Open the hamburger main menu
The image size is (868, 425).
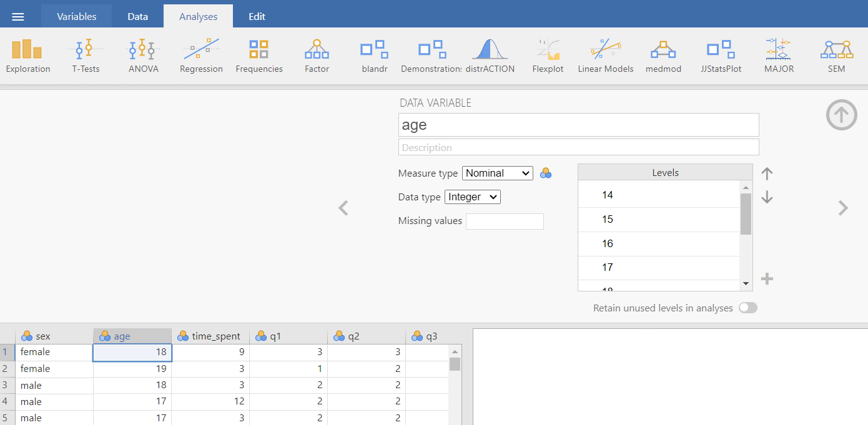[x=18, y=17]
